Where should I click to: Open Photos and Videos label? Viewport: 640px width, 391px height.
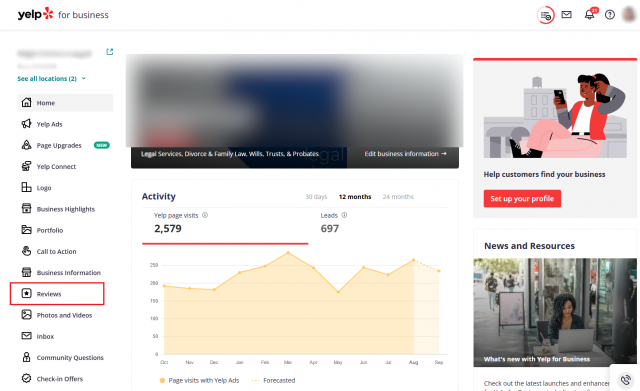point(64,315)
